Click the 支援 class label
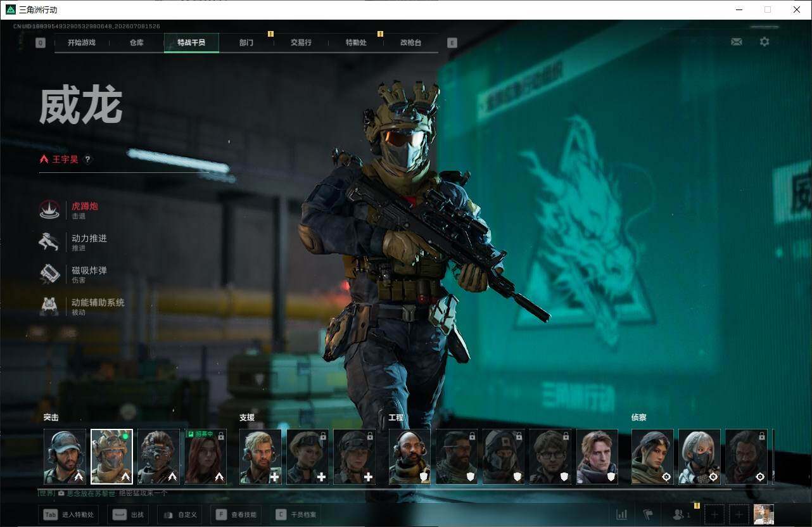 247,417
